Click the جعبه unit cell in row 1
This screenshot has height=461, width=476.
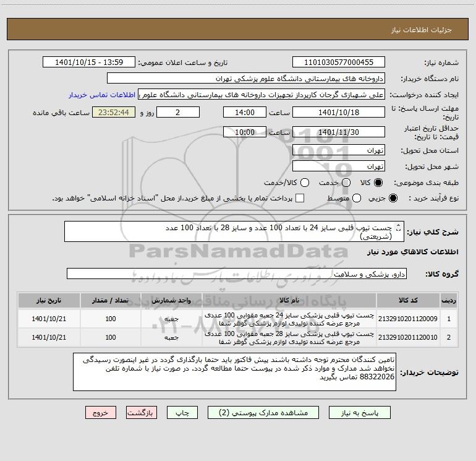[171, 319]
